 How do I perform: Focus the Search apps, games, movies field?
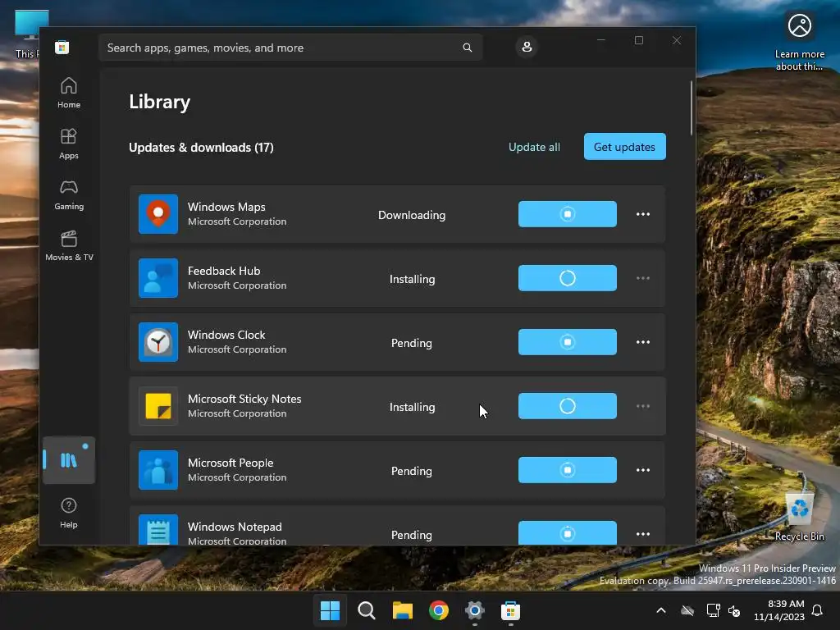[x=290, y=48]
